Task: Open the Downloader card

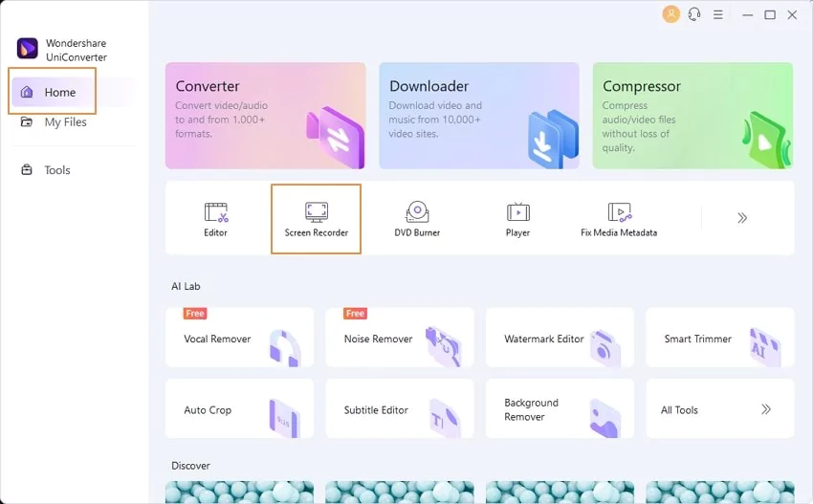Action: pos(479,116)
